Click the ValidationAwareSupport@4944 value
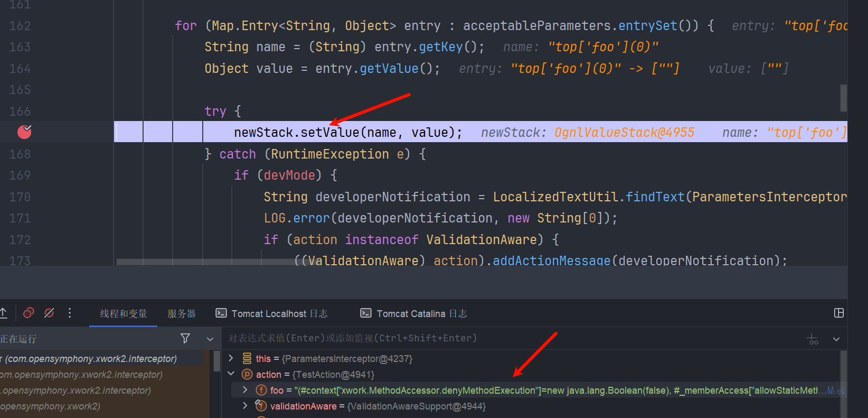Viewport: 868px width, 418px height. [x=417, y=406]
